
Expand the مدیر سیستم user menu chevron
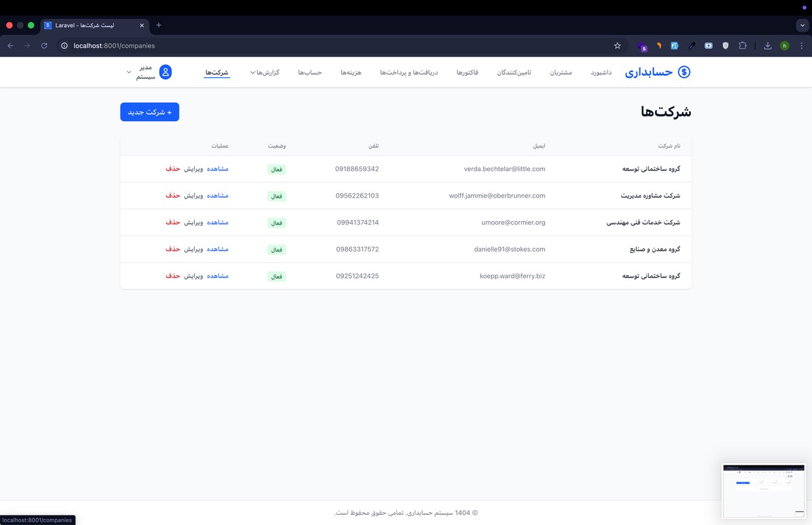pos(129,72)
